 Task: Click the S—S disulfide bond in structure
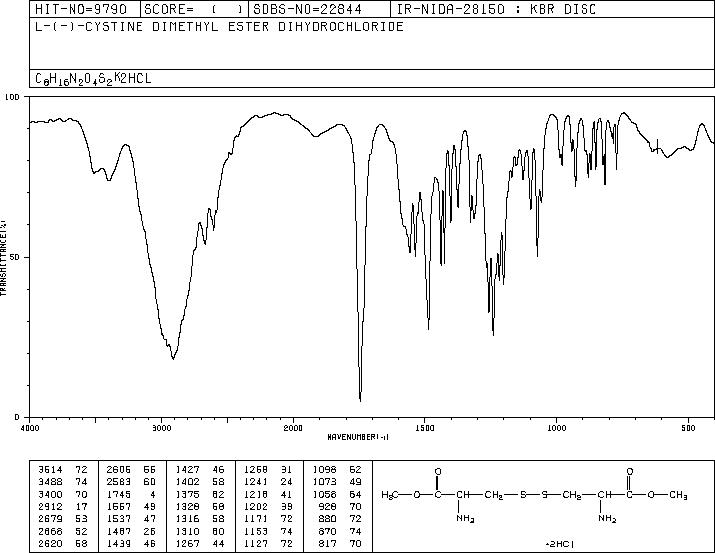click(x=534, y=495)
